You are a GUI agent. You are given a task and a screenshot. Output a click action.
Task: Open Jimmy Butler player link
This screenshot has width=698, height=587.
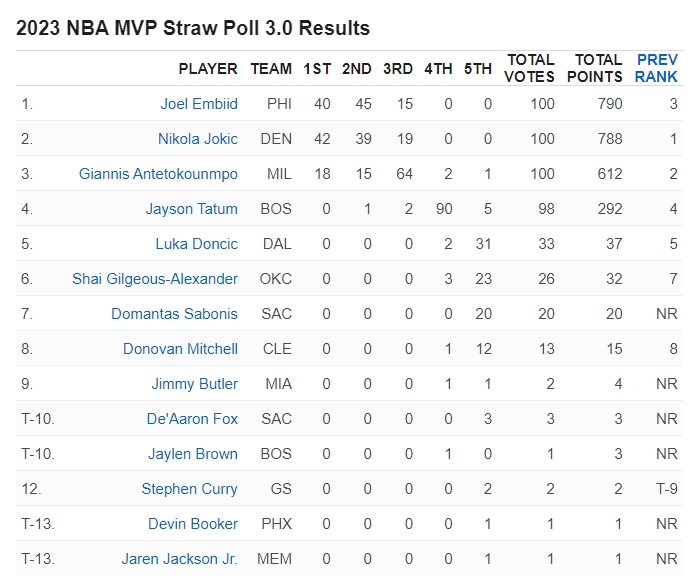coord(195,384)
